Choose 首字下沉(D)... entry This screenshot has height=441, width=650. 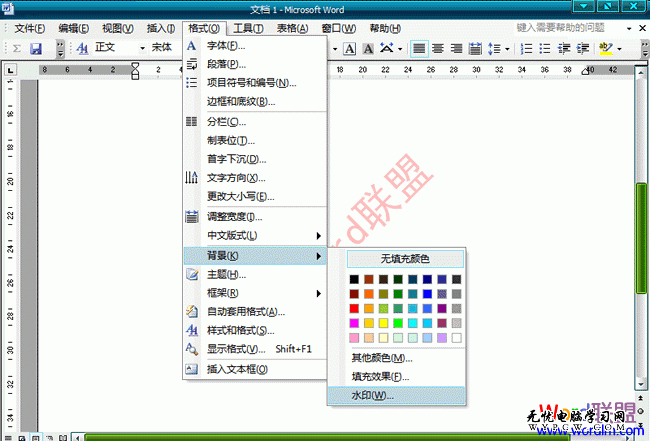coord(255,159)
